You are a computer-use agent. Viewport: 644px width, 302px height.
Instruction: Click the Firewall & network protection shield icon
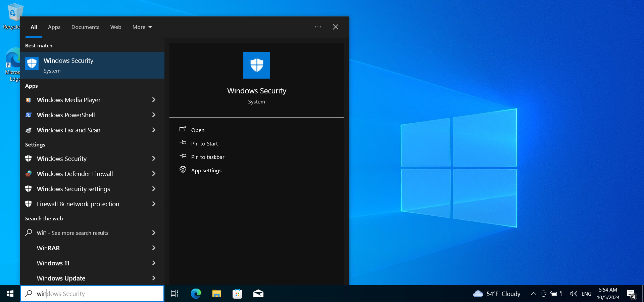[29, 204]
